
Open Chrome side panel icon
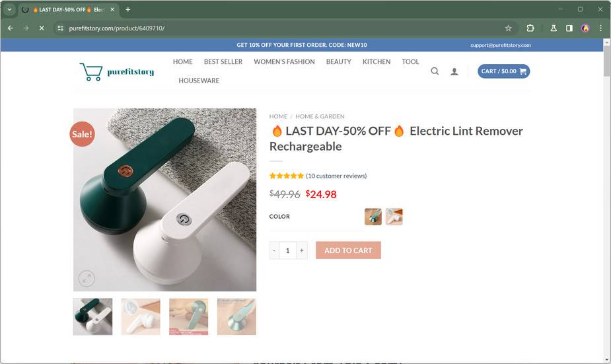tap(569, 28)
